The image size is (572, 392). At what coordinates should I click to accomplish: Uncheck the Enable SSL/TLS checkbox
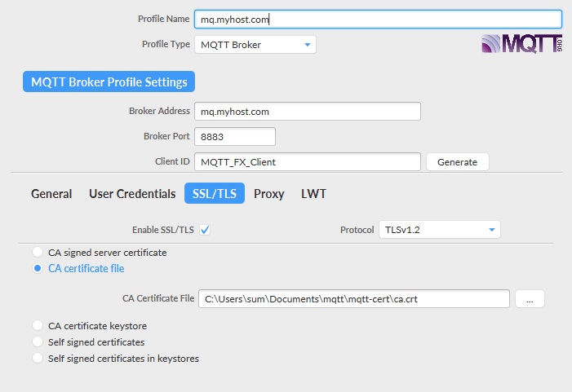[x=205, y=230]
